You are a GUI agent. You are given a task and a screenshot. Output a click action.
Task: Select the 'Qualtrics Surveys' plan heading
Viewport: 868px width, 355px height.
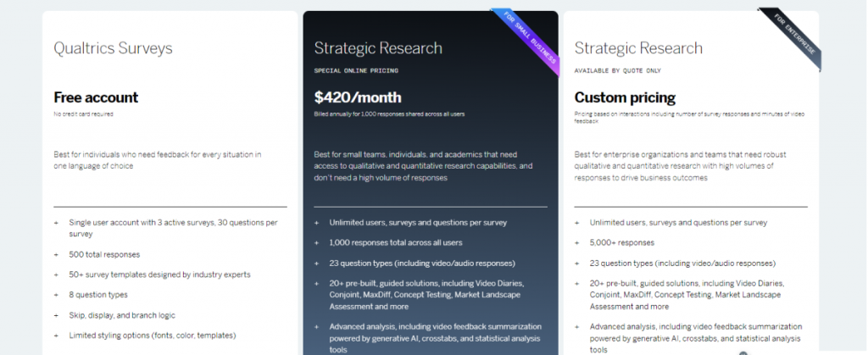click(113, 48)
